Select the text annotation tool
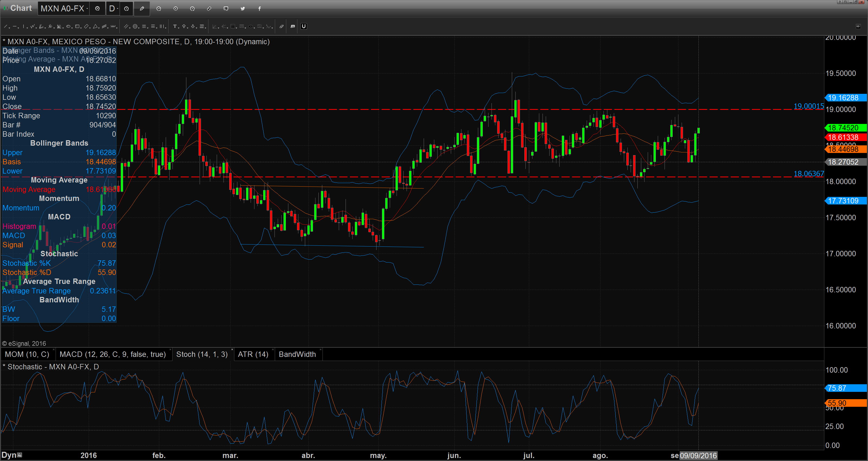This screenshot has height=461, width=868. click(x=175, y=26)
